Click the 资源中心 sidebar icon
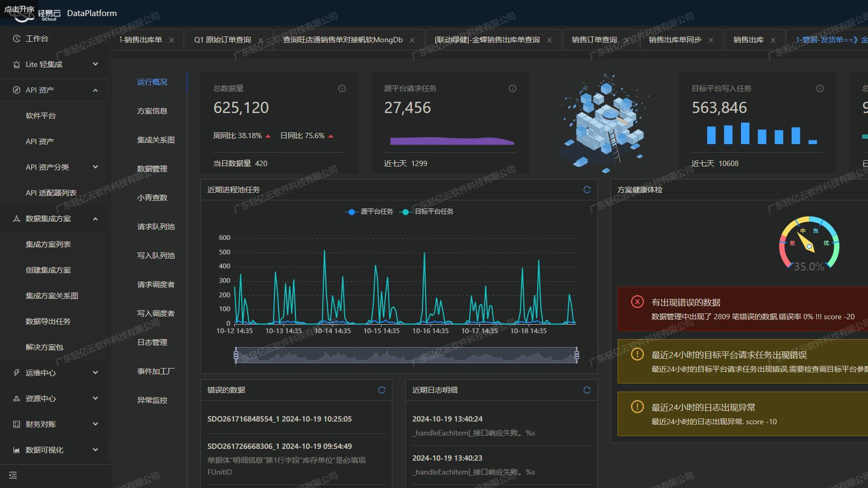 click(17, 399)
